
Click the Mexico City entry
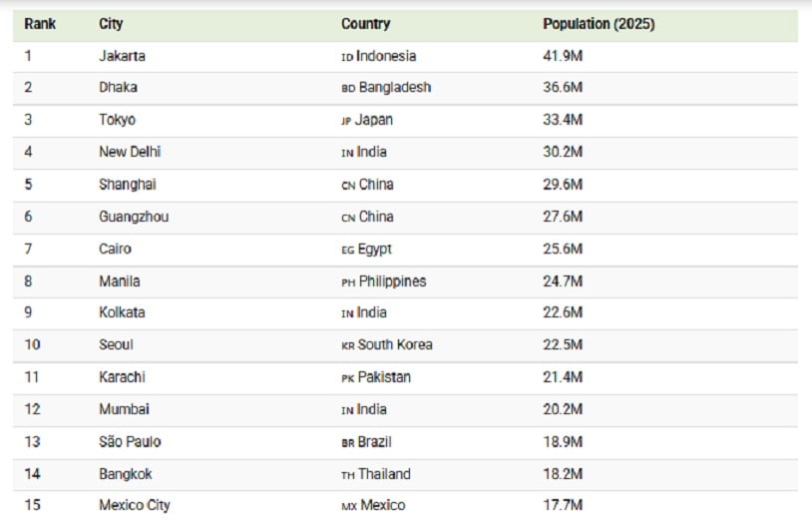(x=135, y=505)
